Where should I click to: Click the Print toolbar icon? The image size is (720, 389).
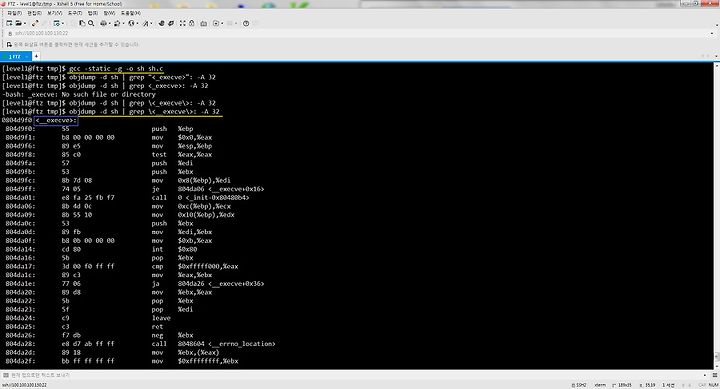click(x=103, y=23)
